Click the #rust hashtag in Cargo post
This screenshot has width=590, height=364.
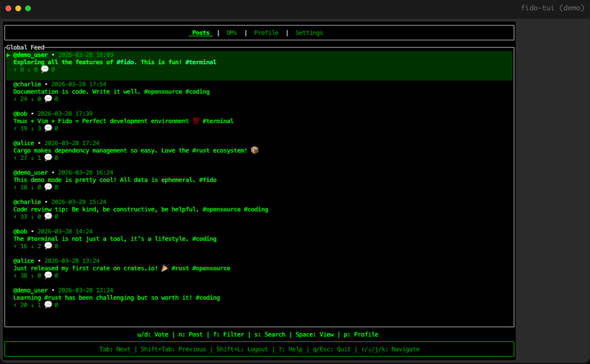coord(201,150)
